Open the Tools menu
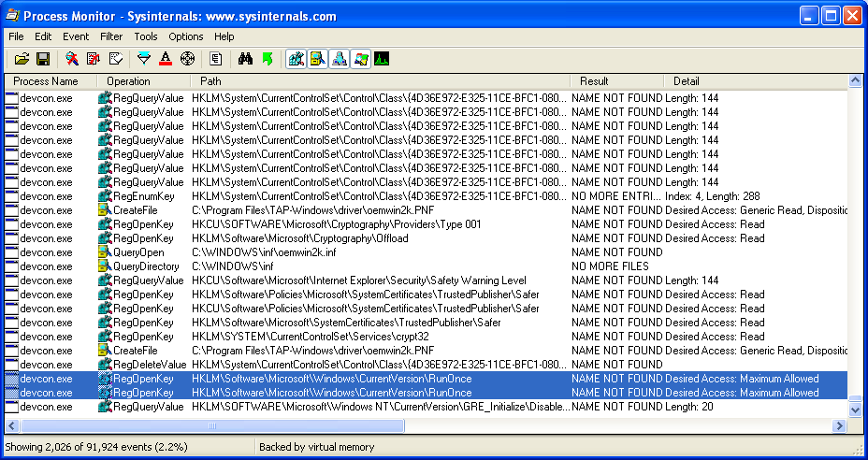 pos(146,36)
